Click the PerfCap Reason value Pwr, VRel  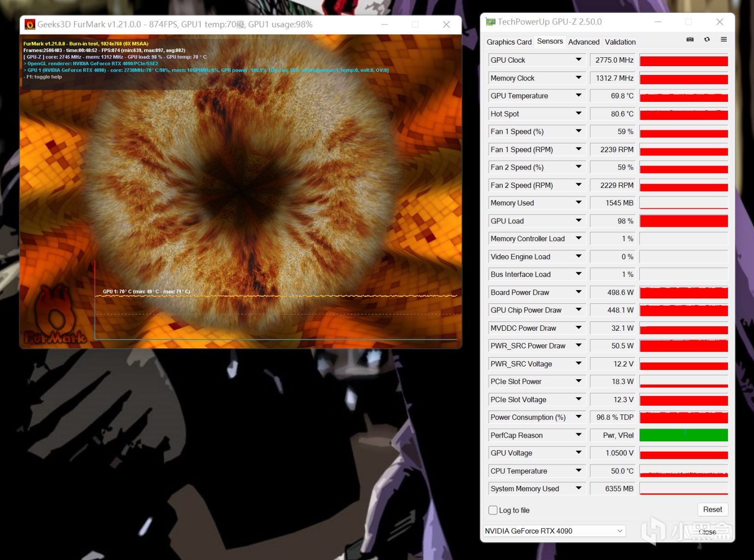[613, 436]
